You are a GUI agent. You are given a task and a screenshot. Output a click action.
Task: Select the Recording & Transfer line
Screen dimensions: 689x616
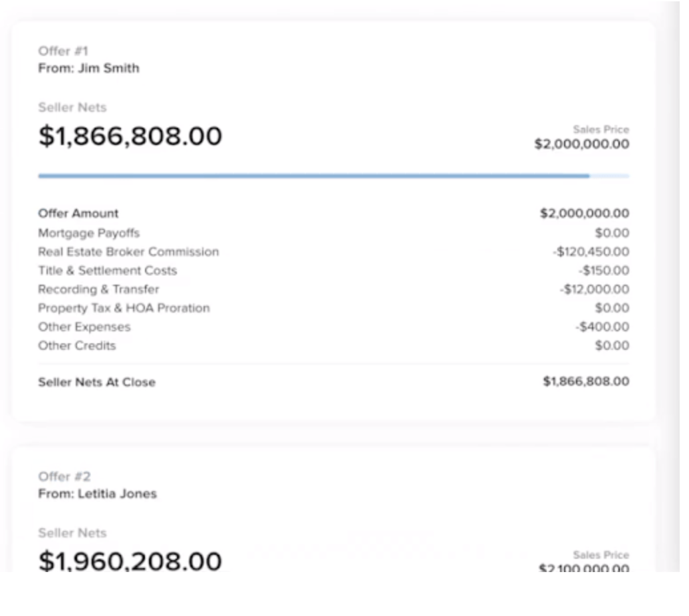click(x=333, y=289)
